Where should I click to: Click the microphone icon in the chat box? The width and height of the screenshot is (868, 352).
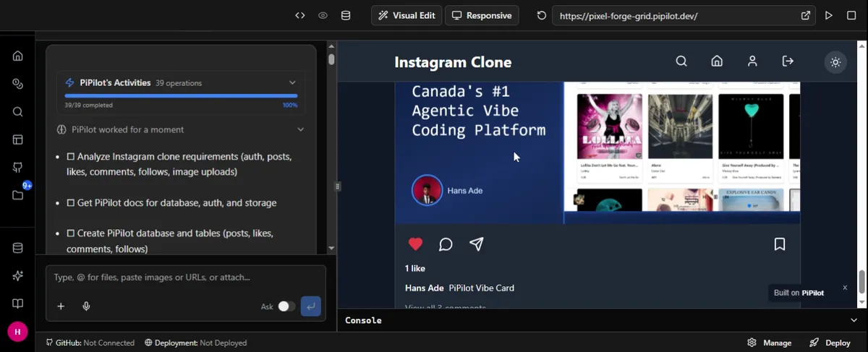coord(86,306)
